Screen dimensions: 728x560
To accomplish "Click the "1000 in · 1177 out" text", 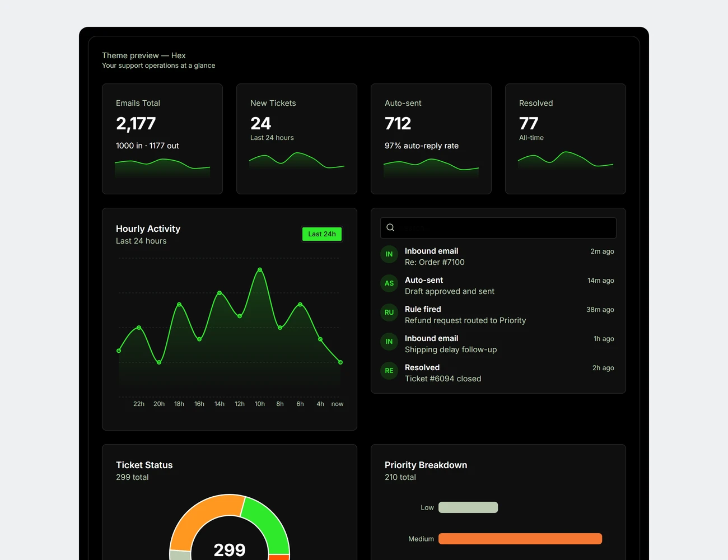I will 147,146.
